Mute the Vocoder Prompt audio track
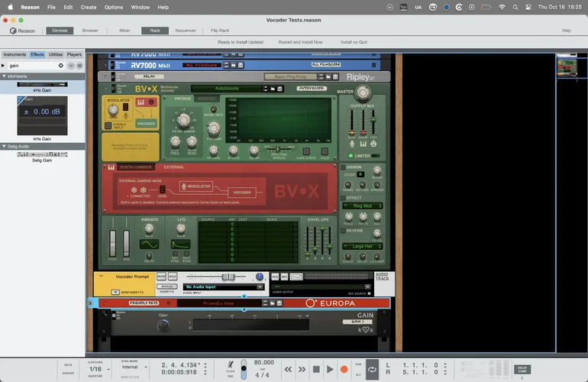 [x=161, y=276]
